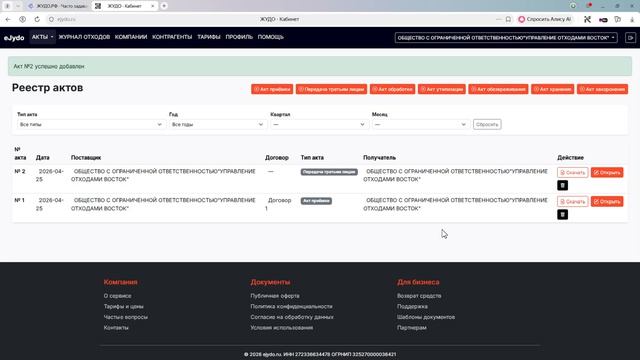Image resolution: width=640 pixels, height=360 pixels.
Task: Reload the page with refresh icon
Action: tap(37, 19)
